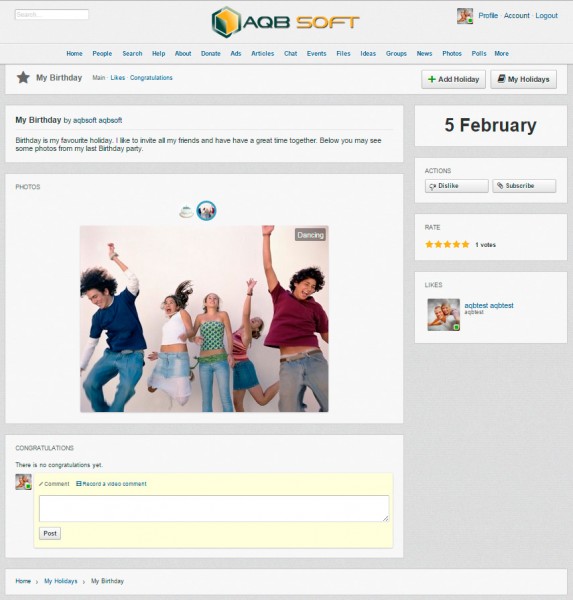Open aqbtest's avatar in the Likes panel
This screenshot has height=600, width=573.
tap(444, 315)
